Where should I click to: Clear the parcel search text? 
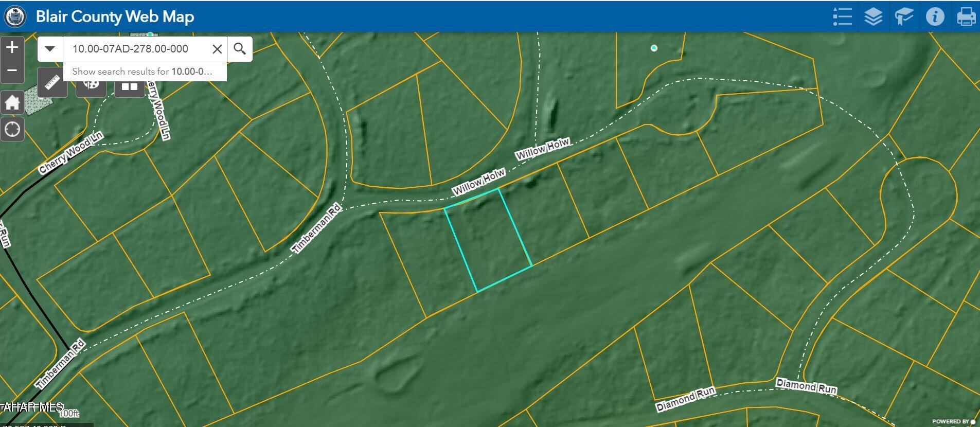click(x=217, y=49)
